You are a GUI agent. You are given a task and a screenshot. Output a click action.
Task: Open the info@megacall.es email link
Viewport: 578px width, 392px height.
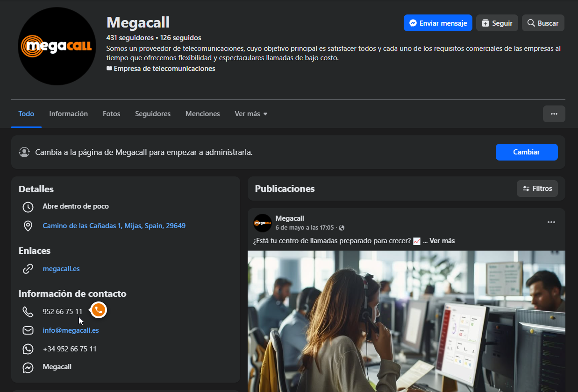pyautogui.click(x=71, y=330)
